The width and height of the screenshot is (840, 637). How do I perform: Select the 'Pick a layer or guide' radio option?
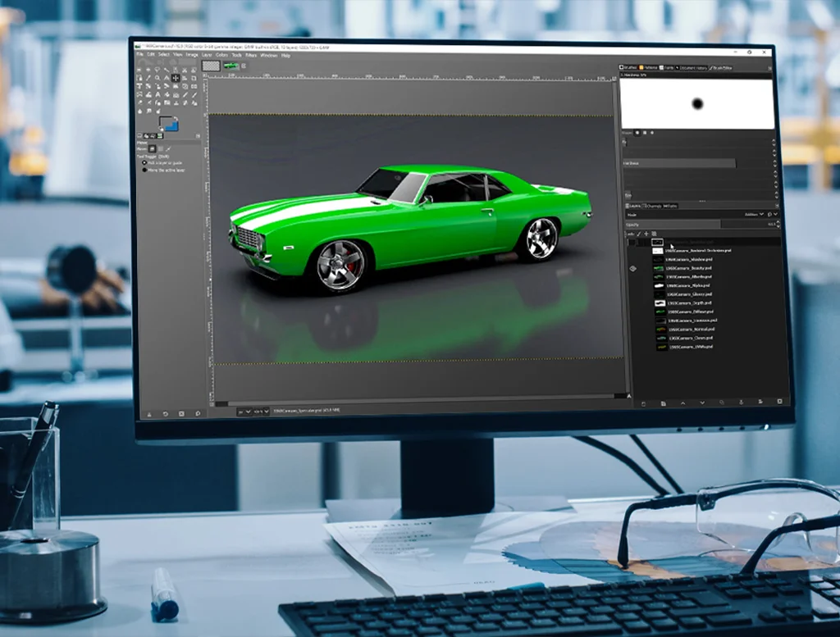pos(145,163)
